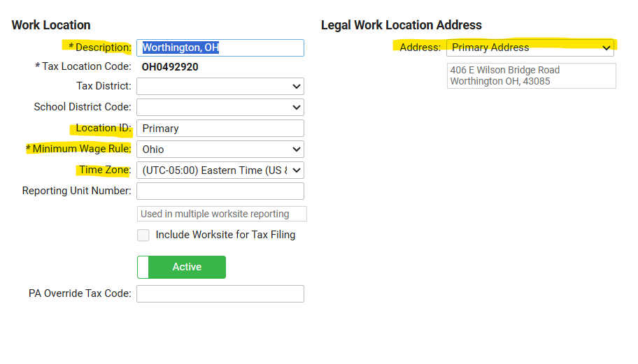Click the highlighted Minimum Wage Rule label

pos(91,149)
